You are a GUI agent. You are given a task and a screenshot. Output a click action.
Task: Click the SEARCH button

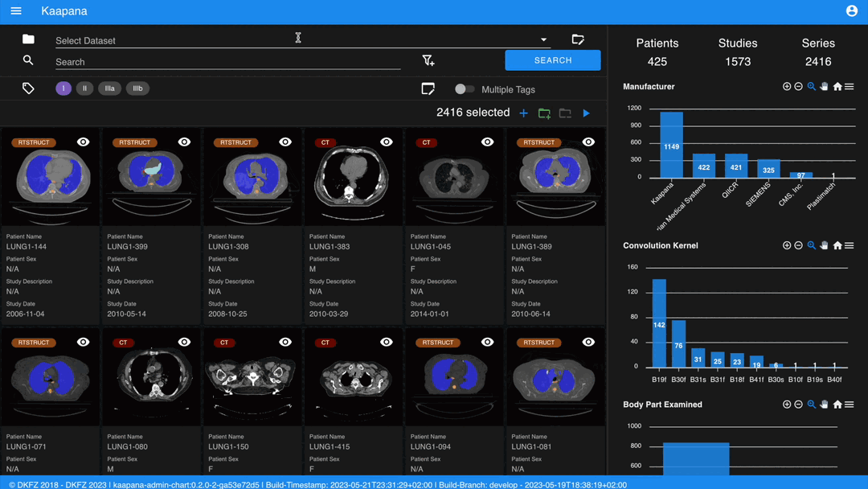[552, 60]
